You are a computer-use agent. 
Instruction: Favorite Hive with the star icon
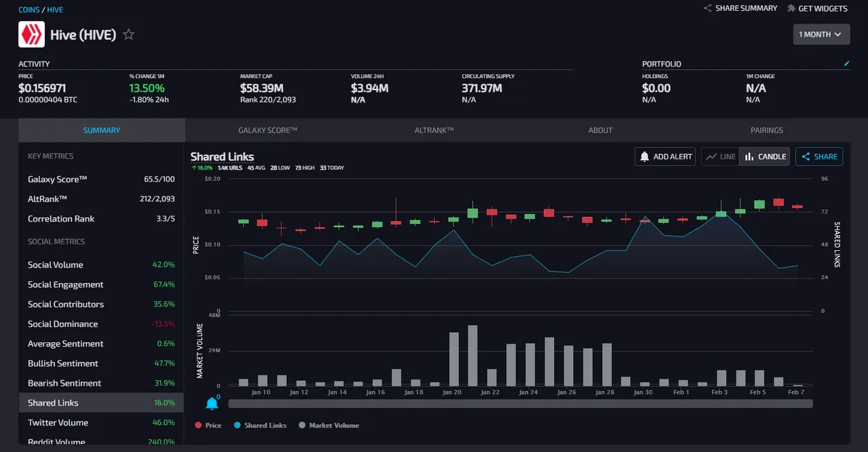129,35
